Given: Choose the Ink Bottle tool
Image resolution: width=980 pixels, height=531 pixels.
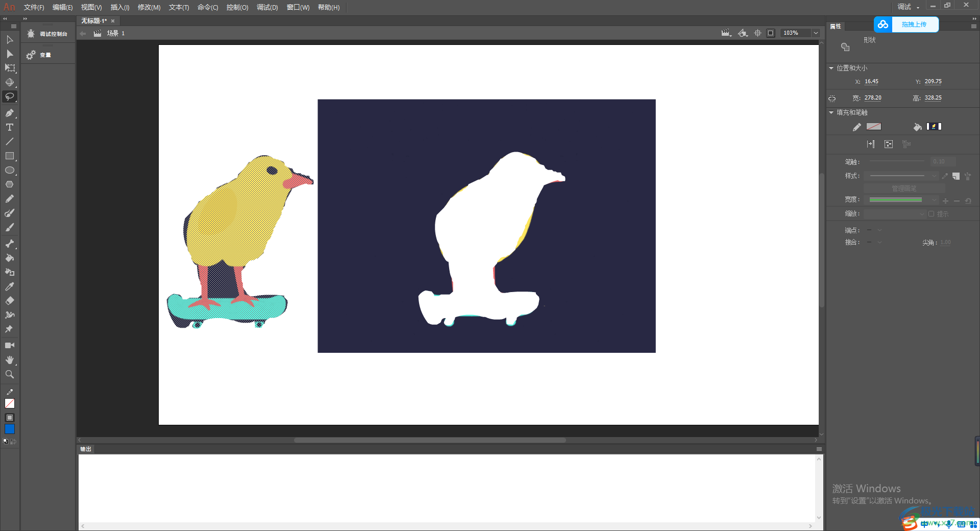Looking at the screenshot, I should 10,272.
